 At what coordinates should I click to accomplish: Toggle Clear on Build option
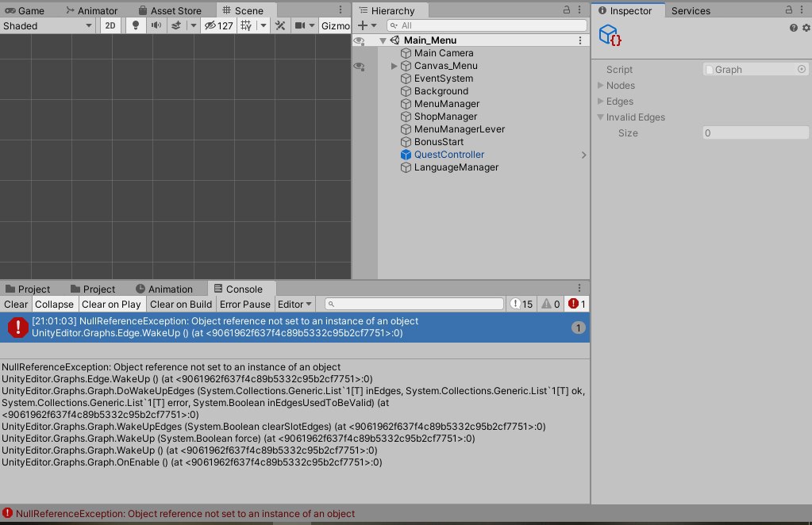click(x=181, y=305)
